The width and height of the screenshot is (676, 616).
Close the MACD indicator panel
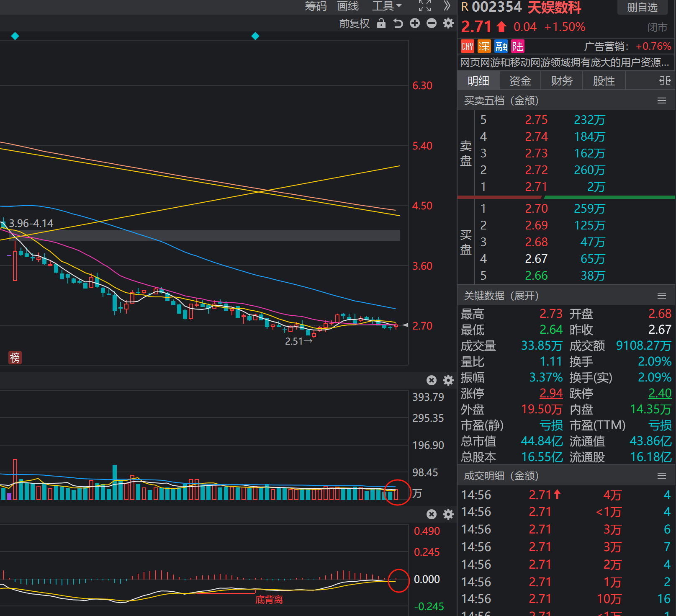tap(432, 514)
